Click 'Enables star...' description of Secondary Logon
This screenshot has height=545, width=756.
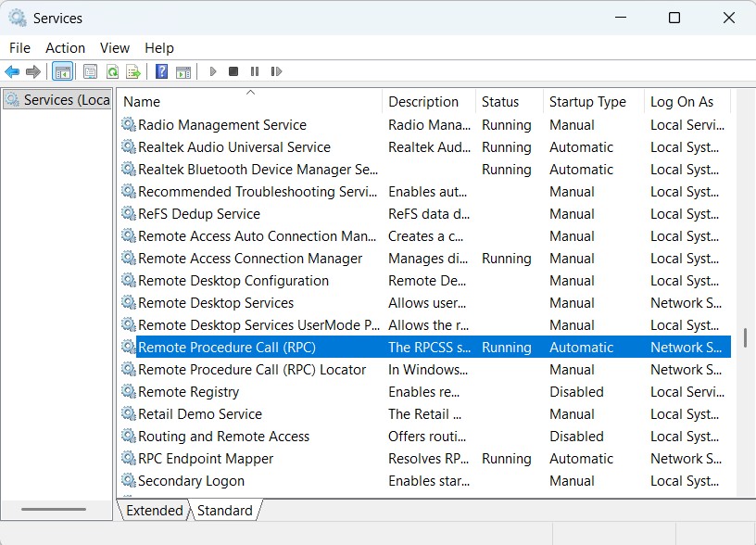429,481
